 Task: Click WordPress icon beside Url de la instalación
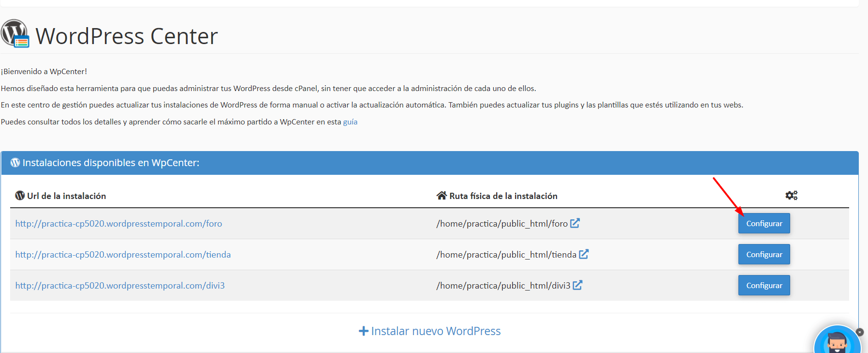(x=20, y=196)
